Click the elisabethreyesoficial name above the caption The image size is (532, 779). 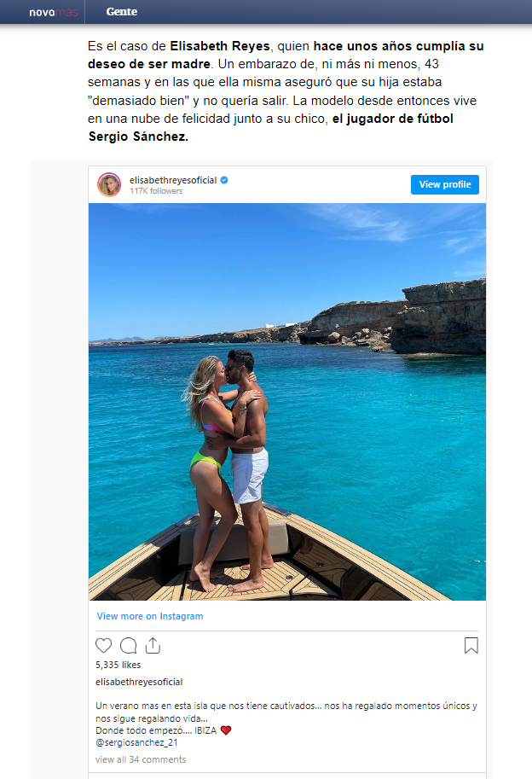tap(139, 682)
